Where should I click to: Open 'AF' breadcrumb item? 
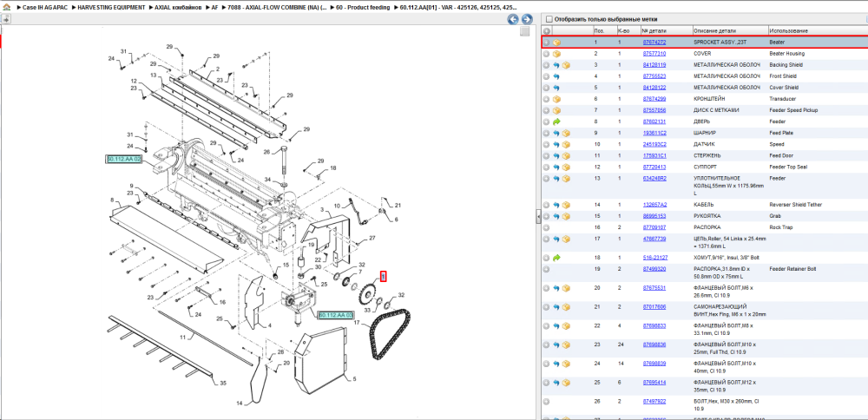coord(214,8)
